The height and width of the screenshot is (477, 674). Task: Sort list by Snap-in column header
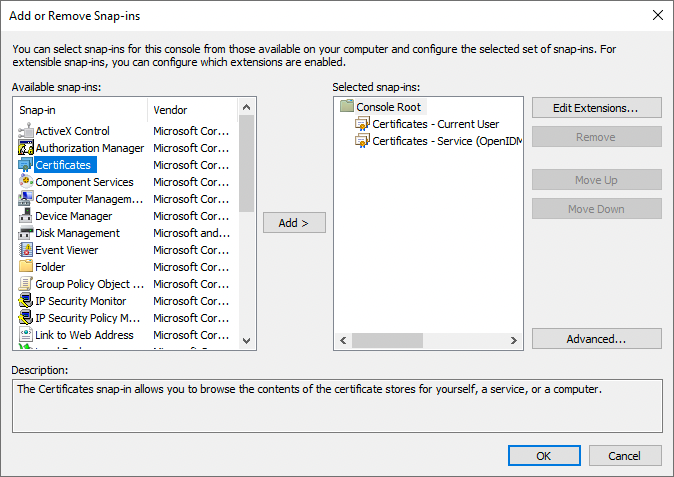point(80,110)
